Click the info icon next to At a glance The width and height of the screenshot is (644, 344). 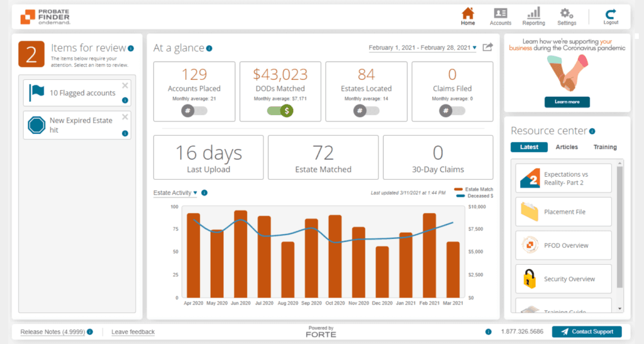coord(209,48)
